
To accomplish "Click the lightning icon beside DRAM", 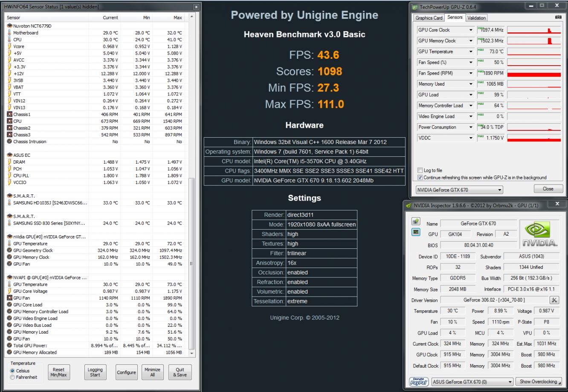I will point(9,162).
